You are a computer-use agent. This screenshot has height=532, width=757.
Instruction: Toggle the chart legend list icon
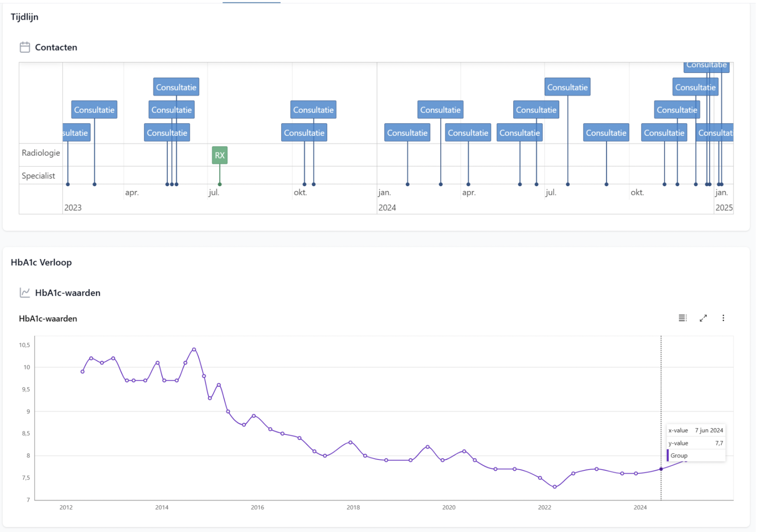point(683,318)
